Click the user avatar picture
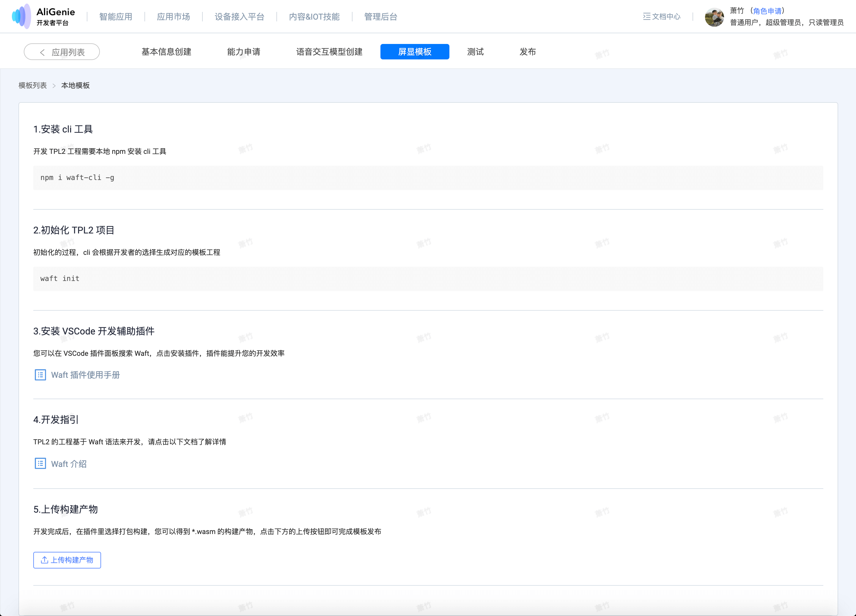The image size is (856, 616). coord(714,17)
